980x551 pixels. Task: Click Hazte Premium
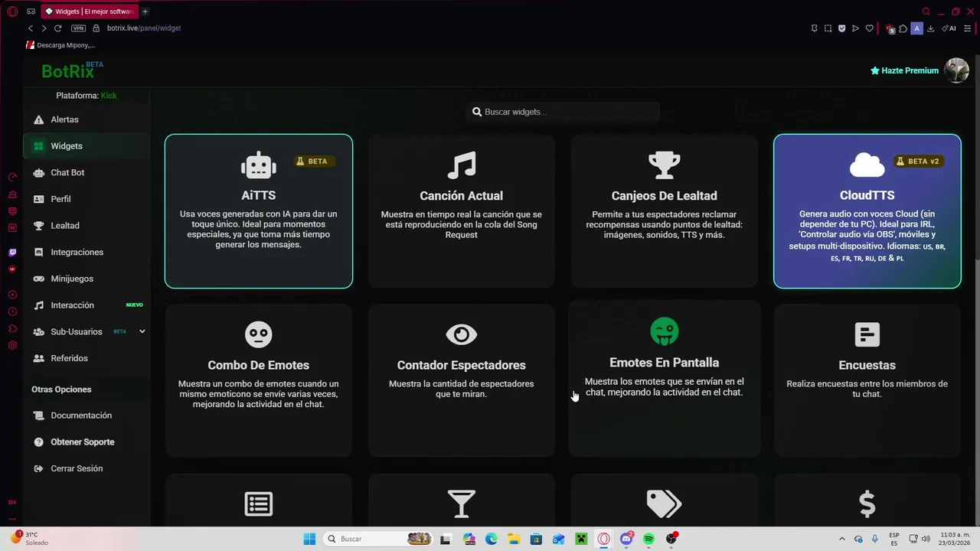click(x=904, y=70)
